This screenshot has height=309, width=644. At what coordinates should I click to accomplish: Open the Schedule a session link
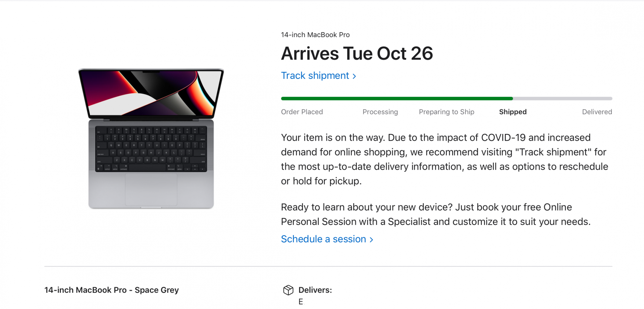click(323, 239)
